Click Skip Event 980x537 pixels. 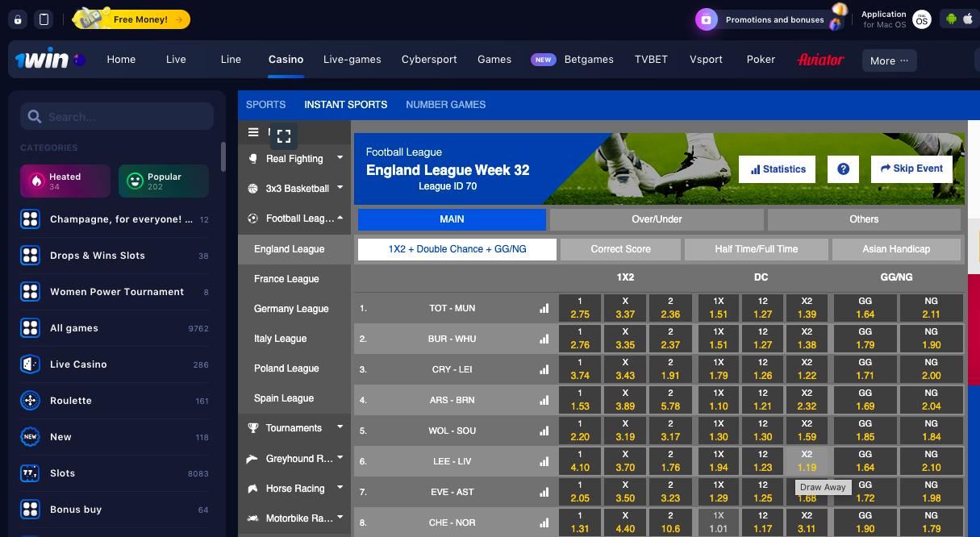(911, 169)
